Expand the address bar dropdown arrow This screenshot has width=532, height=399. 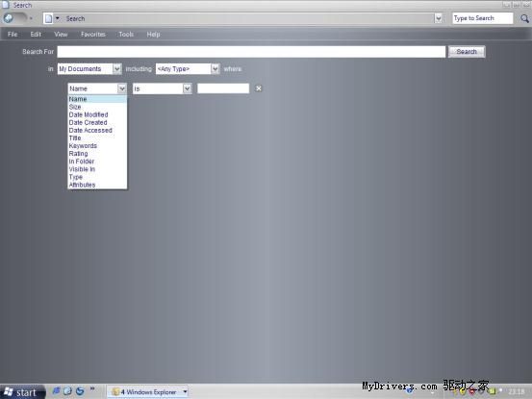(438, 18)
